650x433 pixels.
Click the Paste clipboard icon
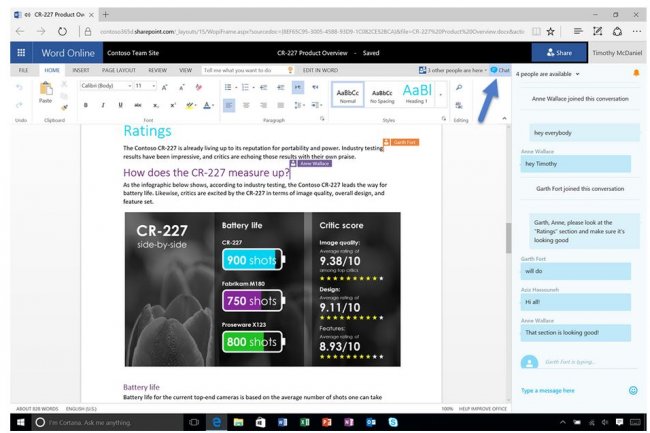tap(46, 88)
